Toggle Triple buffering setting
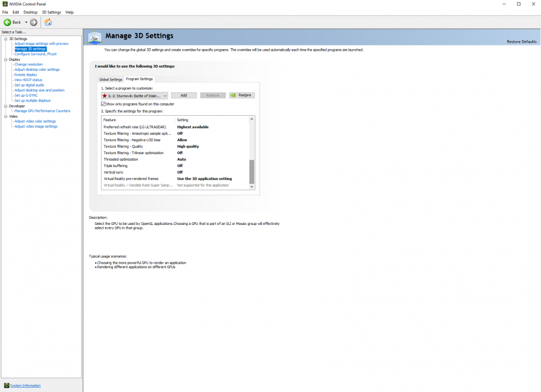The height and width of the screenshot is (392, 541). point(180,165)
